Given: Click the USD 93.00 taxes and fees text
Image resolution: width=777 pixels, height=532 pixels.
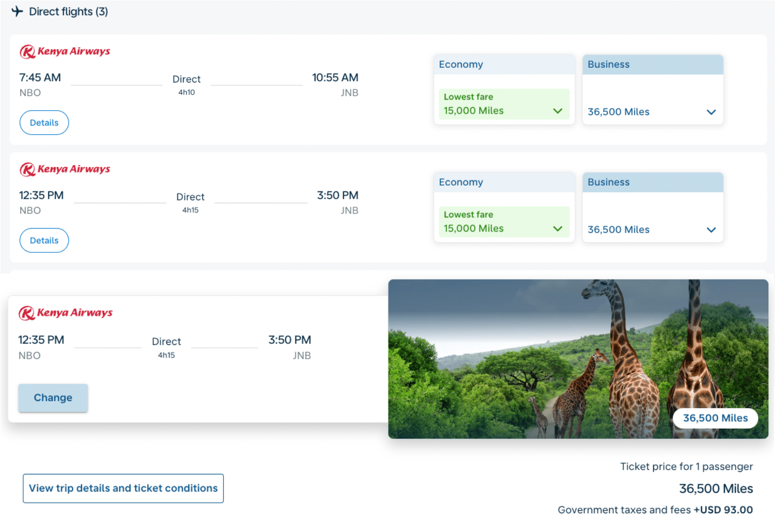Looking at the screenshot, I should 723,510.
